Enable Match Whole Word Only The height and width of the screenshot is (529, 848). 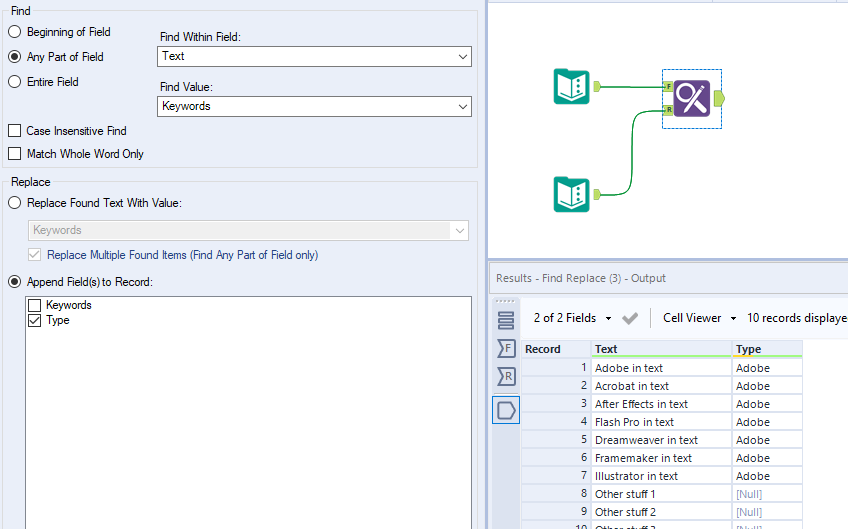[15, 154]
